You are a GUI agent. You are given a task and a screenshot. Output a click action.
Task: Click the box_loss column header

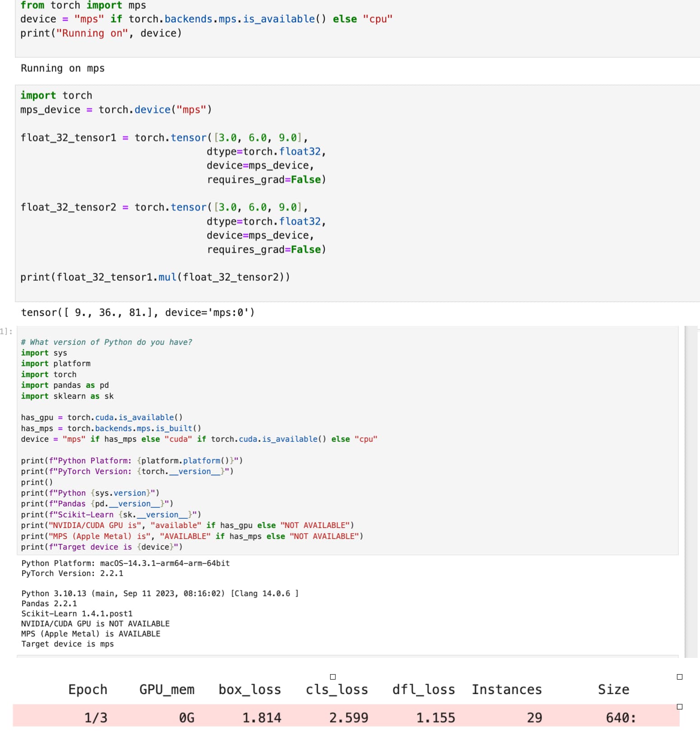point(249,690)
